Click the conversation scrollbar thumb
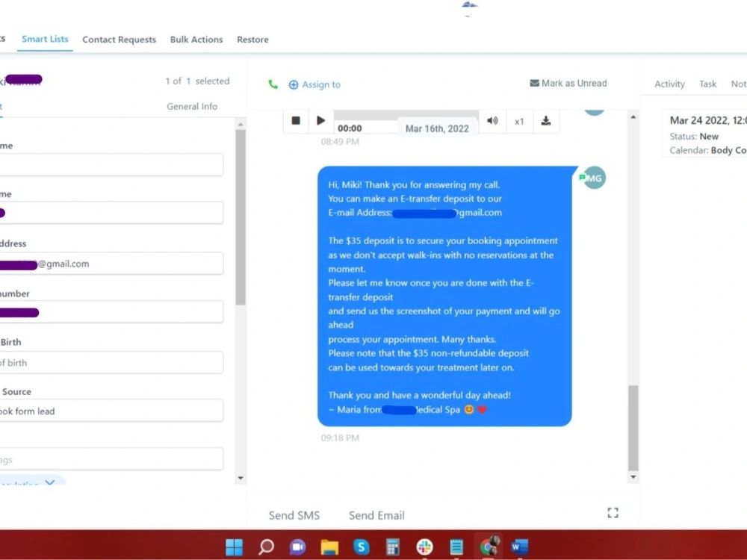Screen dimensions: 747x560 pyautogui.click(x=633, y=428)
